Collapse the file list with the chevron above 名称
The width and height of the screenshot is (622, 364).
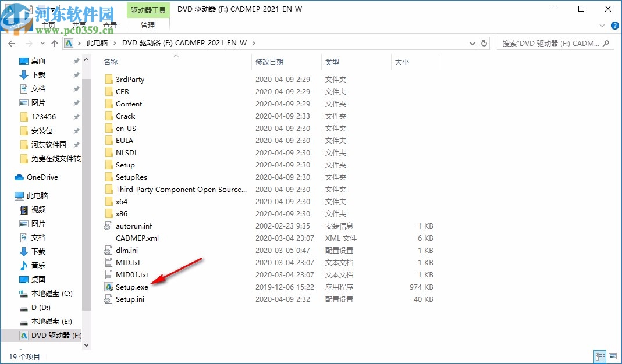click(175, 55)
